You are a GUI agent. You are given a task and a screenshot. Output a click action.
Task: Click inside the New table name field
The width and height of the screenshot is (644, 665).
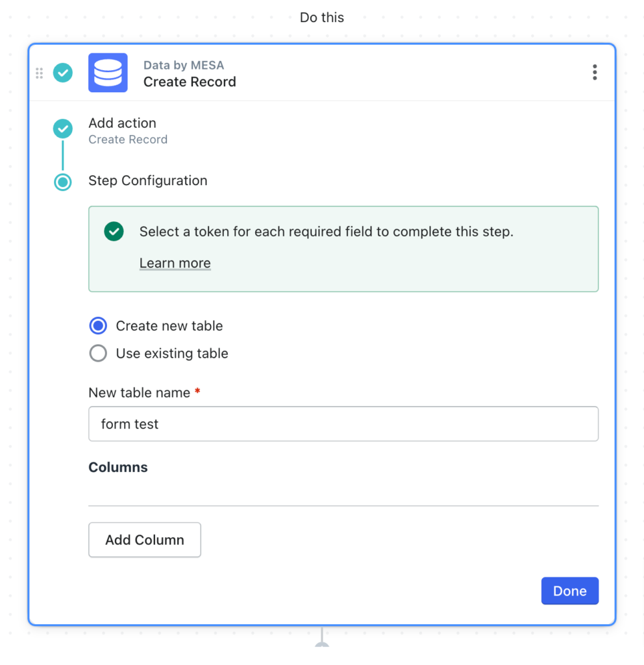tap(343, 423)
